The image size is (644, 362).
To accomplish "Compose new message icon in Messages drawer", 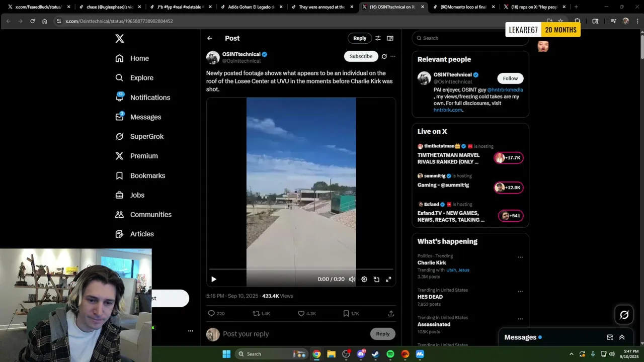I will click(x=610, y=337).
